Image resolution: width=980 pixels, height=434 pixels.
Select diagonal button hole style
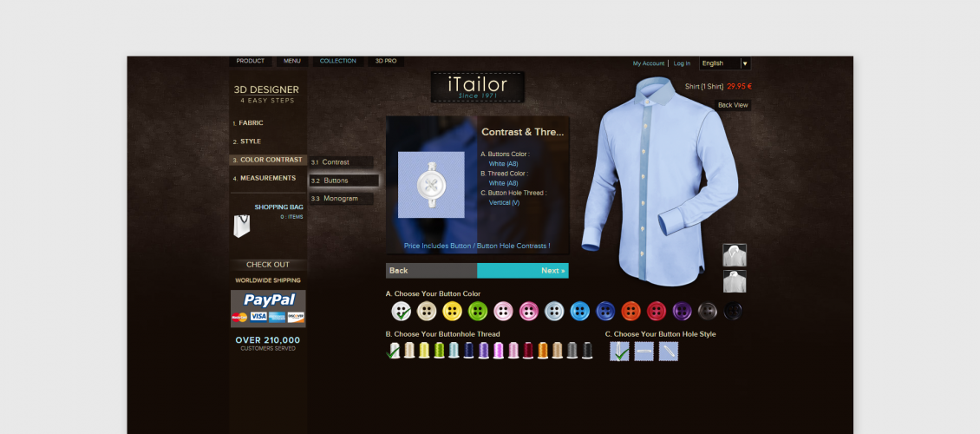click(x=668, y=351)
